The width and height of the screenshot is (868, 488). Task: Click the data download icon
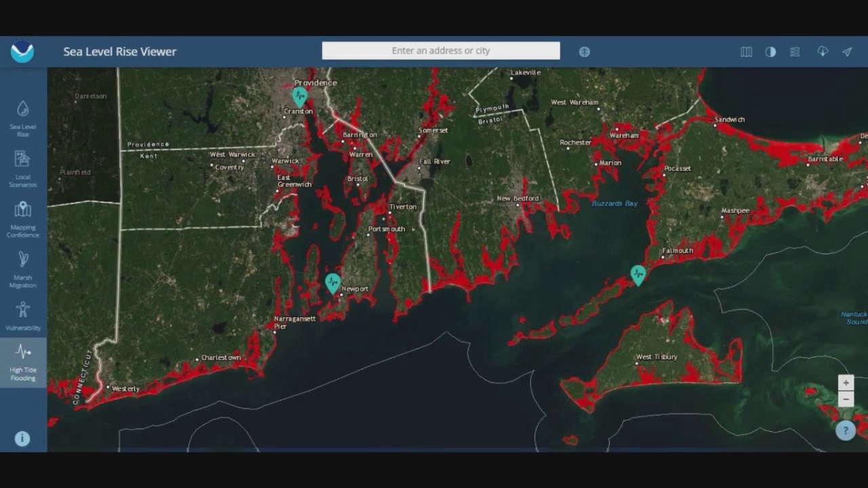pyautogui.click(x=822, y=52)
